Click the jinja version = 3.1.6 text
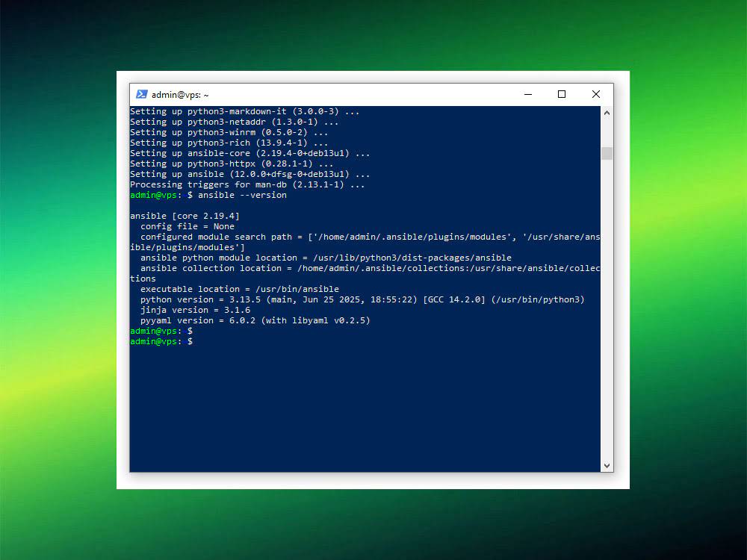Screen dimensions: 747x560 194,309
